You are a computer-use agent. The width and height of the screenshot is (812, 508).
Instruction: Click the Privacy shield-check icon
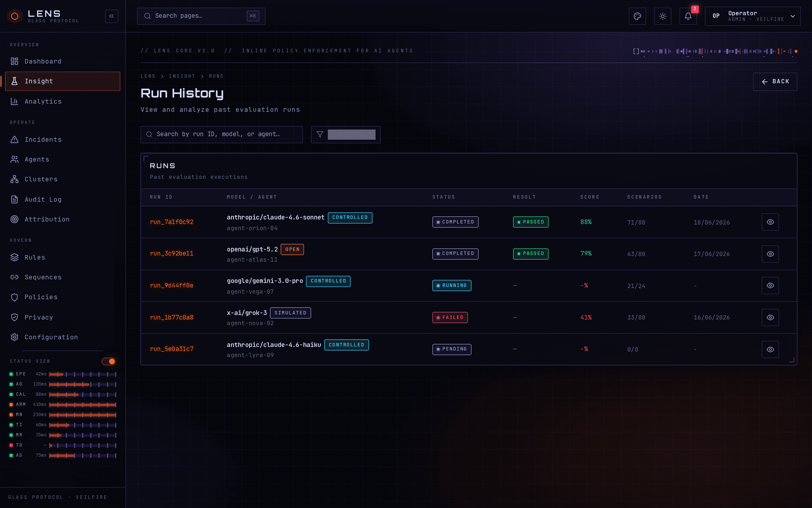tap(14, 317)
